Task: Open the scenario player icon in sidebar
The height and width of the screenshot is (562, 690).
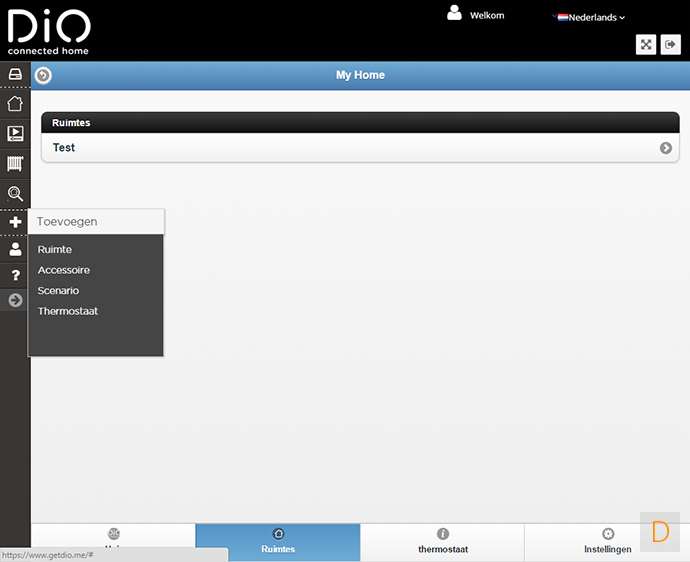Action: point(15,133)
